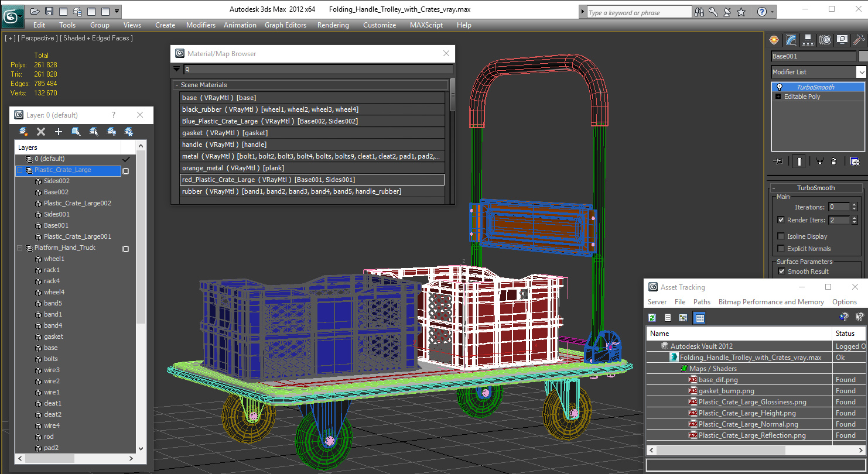
Task: Open the Display command panel tab
Action: point(842,40)
